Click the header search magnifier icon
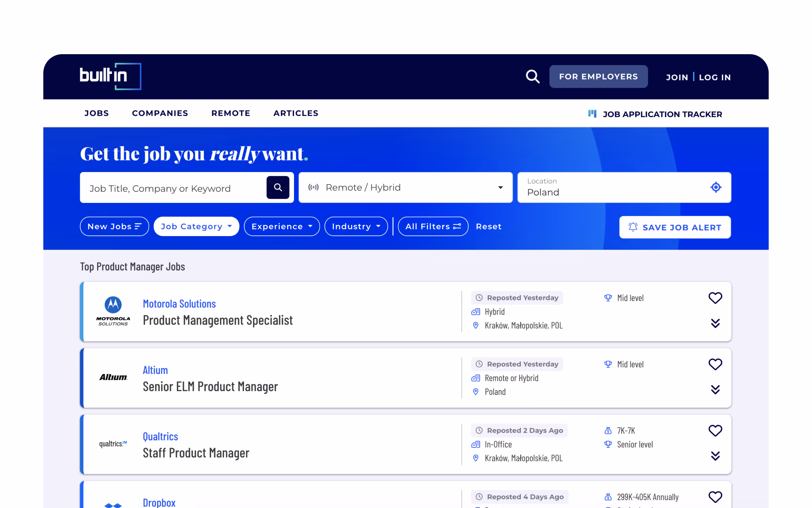 pos(532,77)
